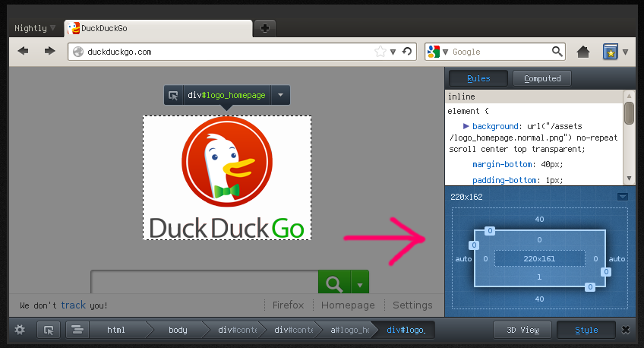This screenshot has height=348, width=644.
Task: Open the 3D View button
Action: pyautogui.click(x=522, y=330)
